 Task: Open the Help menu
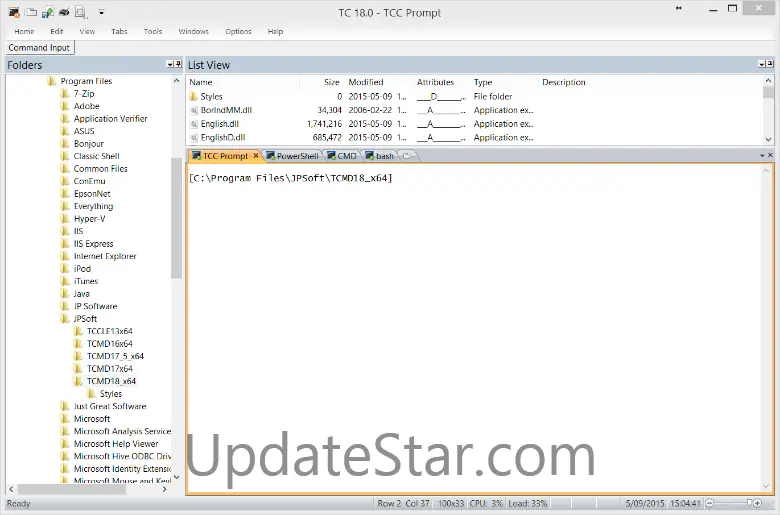(275, 31)
